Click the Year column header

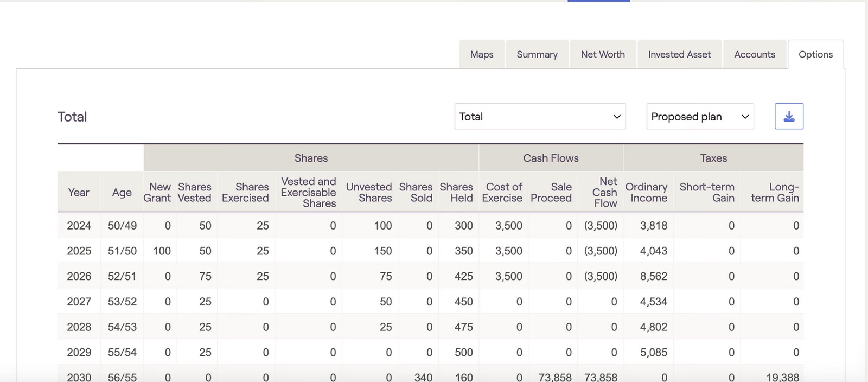(x=79, y=193)
